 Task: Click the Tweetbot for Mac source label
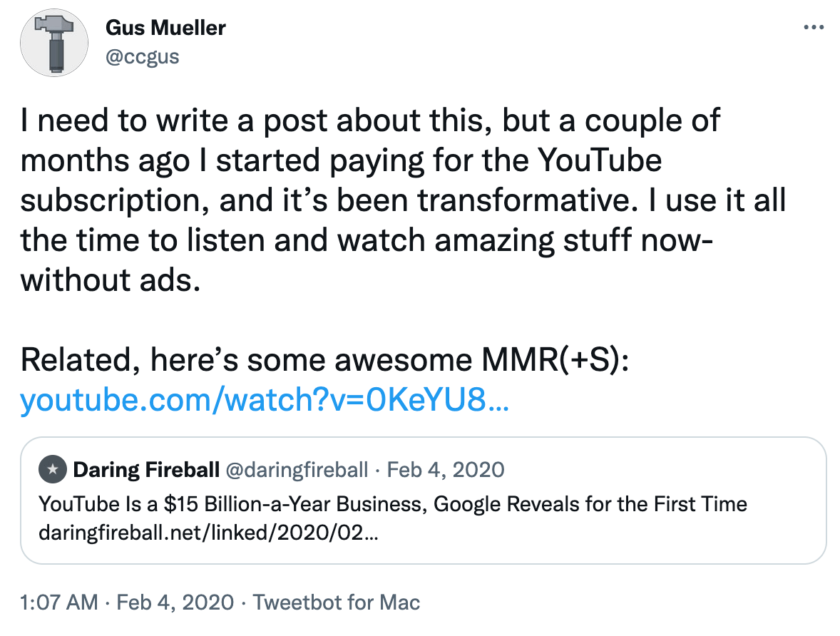337,602
